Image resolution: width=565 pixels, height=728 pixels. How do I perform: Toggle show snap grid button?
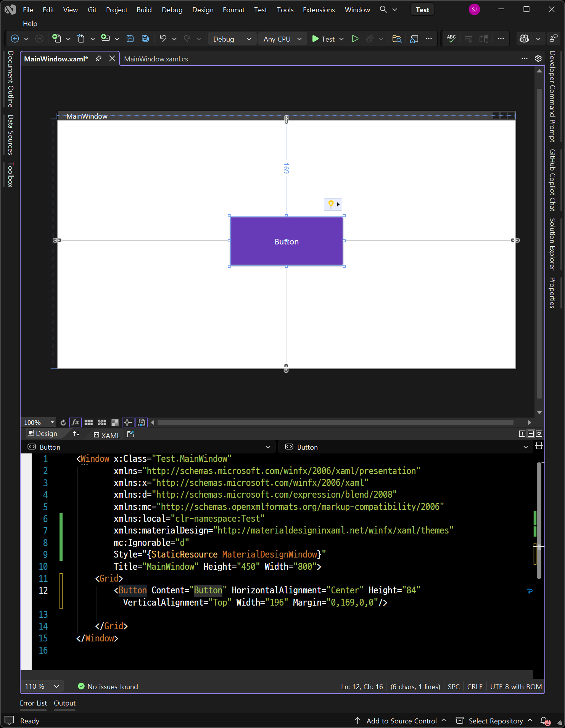(89, 423)
